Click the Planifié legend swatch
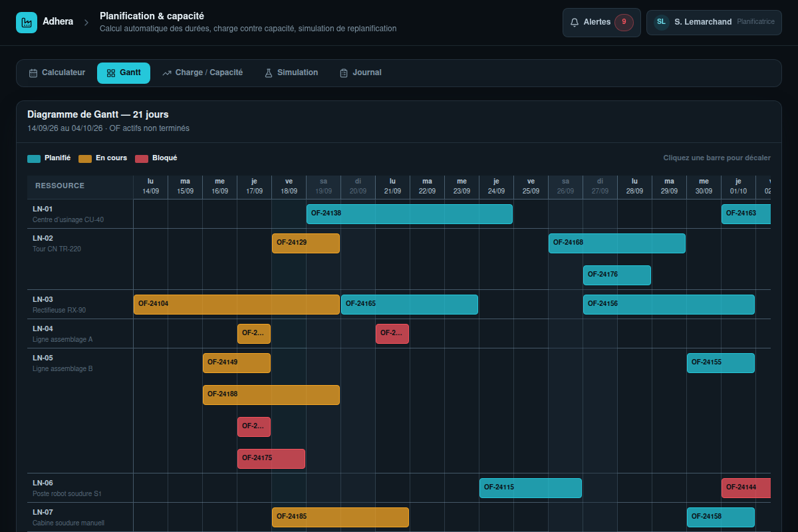The height and width of the screenshot is (532, 798). pos(34,158)
